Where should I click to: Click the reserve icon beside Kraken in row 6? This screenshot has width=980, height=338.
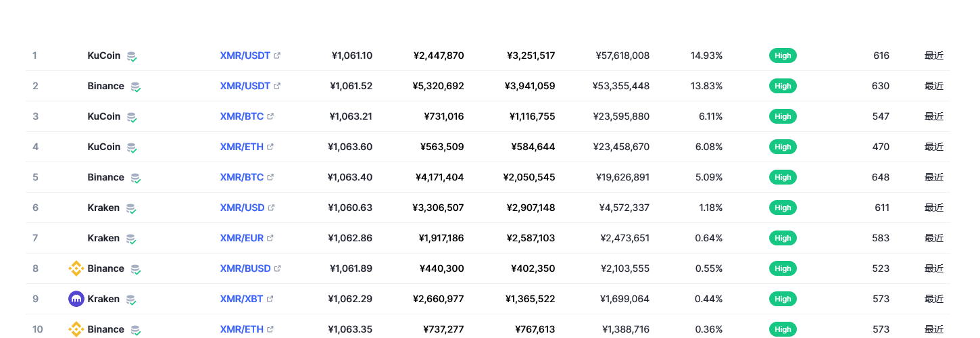(131, 208)
